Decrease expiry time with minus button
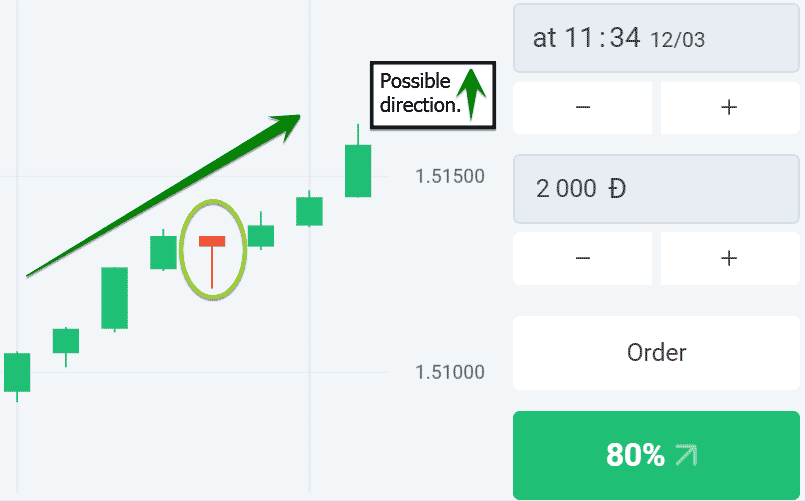The image size is (805, 501). [583, 107]
